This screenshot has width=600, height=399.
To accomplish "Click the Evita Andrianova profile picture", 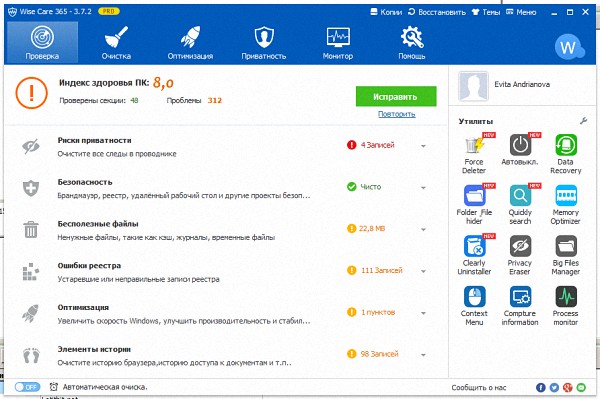I will pos(473,86).
